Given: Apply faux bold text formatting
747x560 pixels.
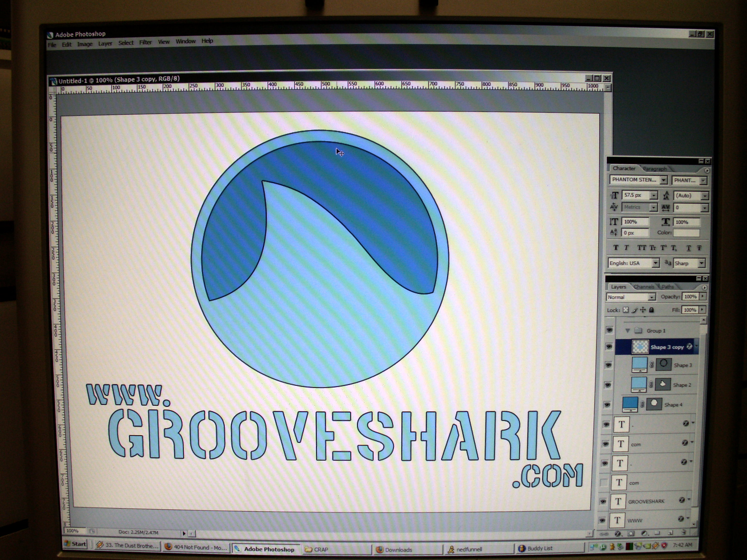Looking at the screenshot, I should [x=616, y=247].
